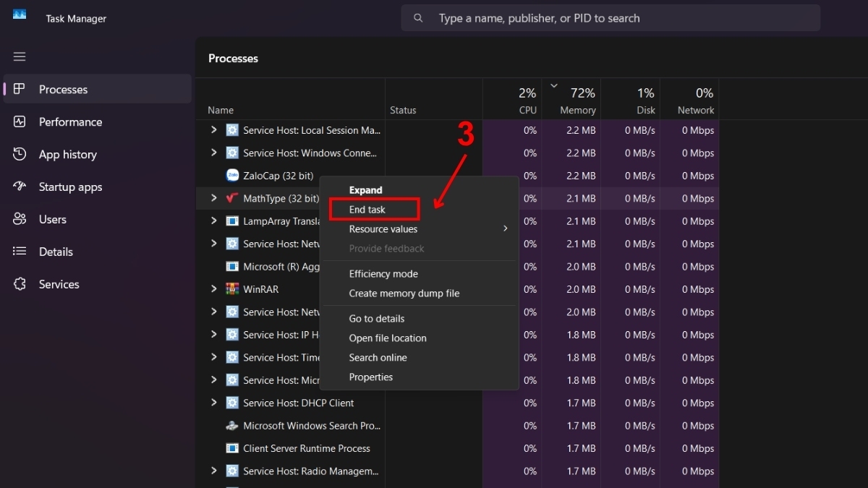The width and height of the screenshot is (868, 488).
Task: Click the WinRAR books icon
Action: pos(232,289)
